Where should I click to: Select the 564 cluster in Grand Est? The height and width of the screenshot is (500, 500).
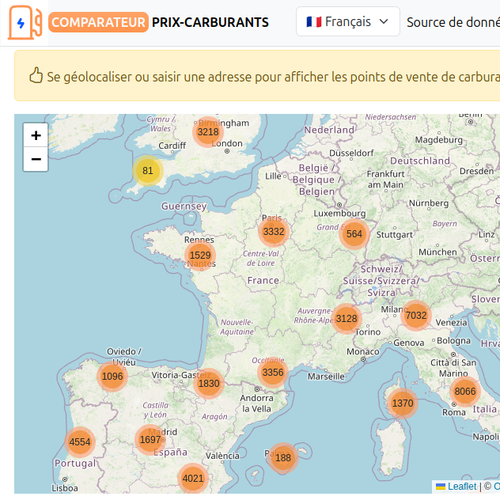point(354,234)
